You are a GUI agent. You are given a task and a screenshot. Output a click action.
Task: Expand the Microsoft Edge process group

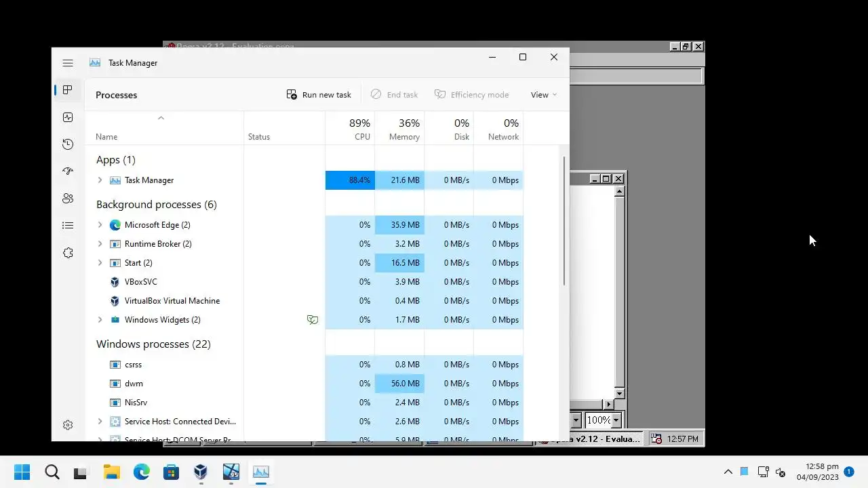100,225
